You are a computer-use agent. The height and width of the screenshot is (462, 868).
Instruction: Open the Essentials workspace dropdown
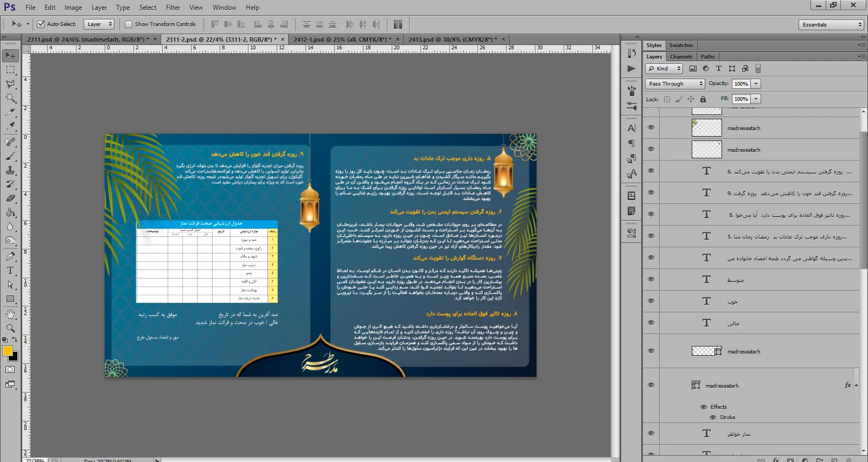831,24
